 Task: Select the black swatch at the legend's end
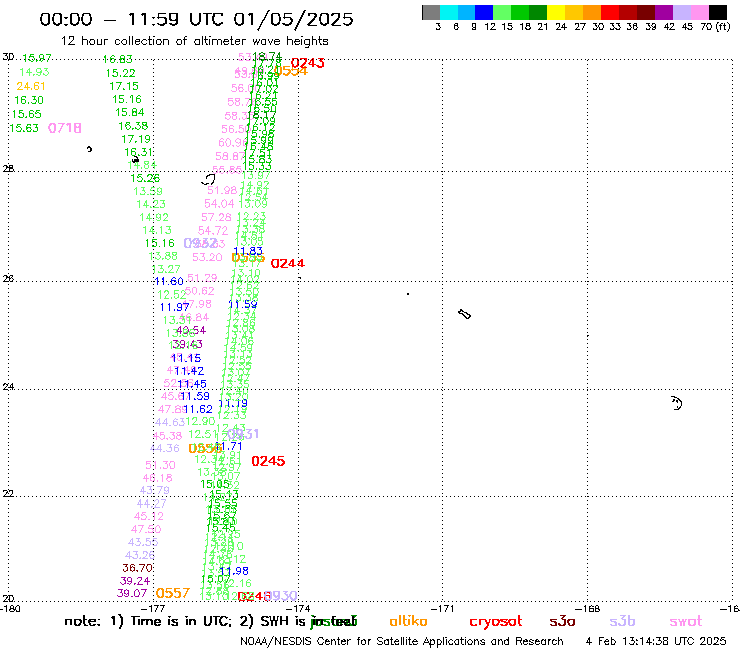click(718, 12)
